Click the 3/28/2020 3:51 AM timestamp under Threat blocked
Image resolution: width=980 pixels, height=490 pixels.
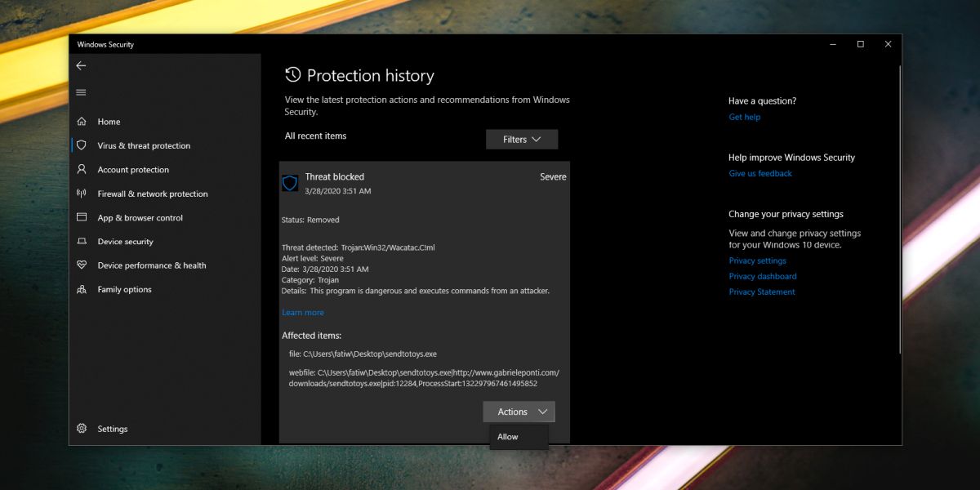click(338, 191)
